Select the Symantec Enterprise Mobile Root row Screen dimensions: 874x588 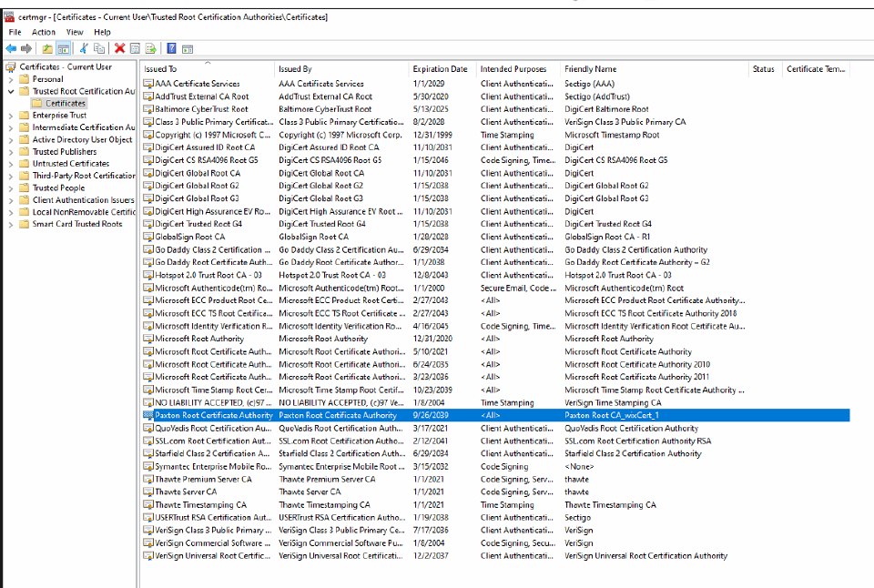[x=496, y=467]
